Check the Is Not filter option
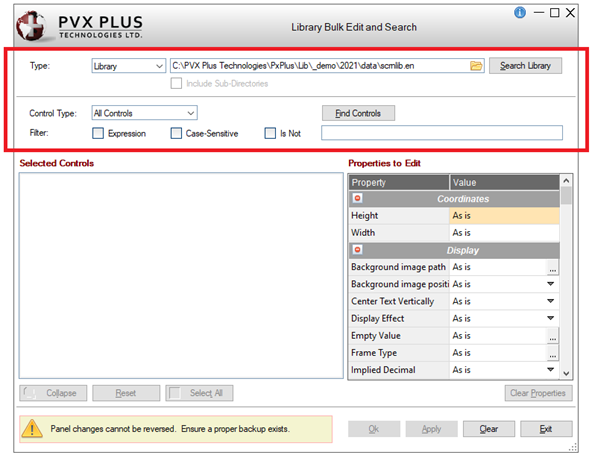 point(270,133)
